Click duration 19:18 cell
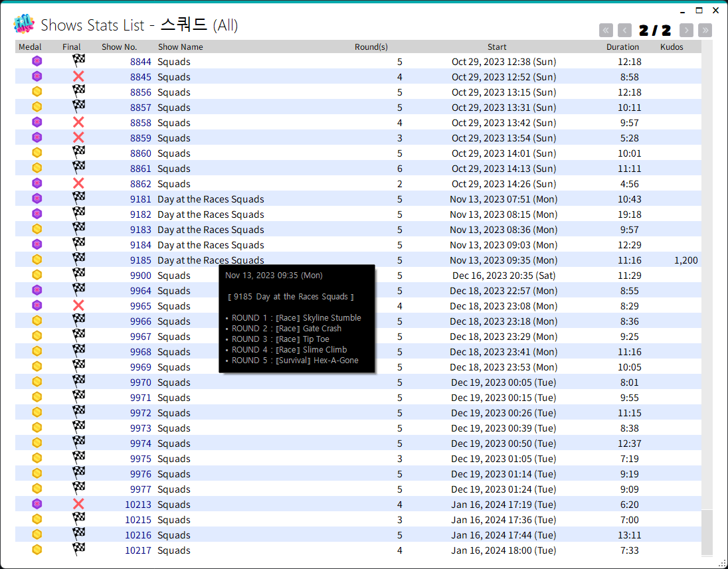This screenshot has width=728, height=569. tap(630, 214)
